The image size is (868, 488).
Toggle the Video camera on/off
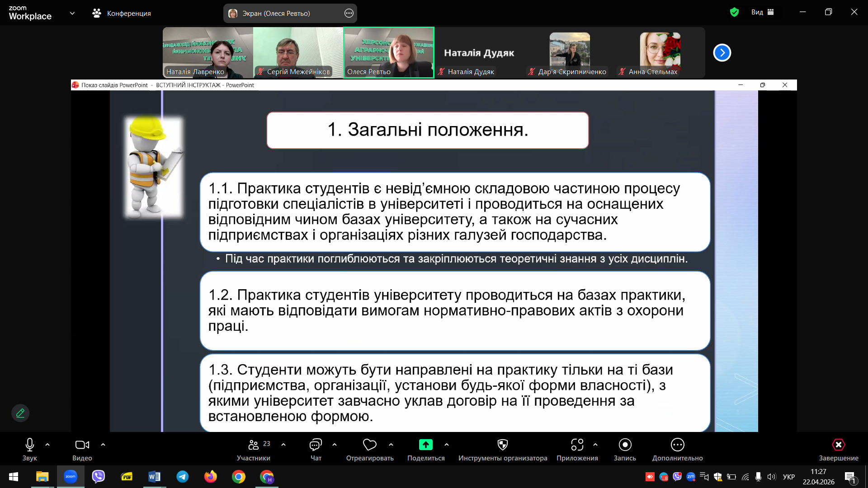point(82,445)
